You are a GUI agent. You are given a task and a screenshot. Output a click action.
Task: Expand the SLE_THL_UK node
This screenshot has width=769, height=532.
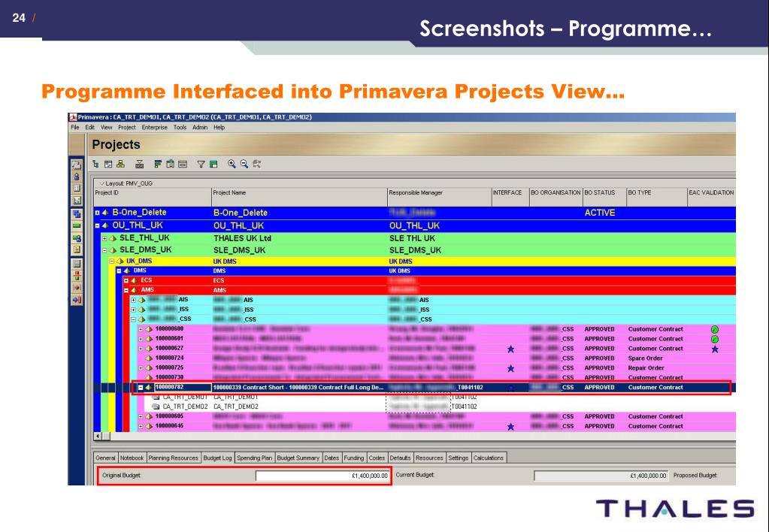(x=104, y=238)
